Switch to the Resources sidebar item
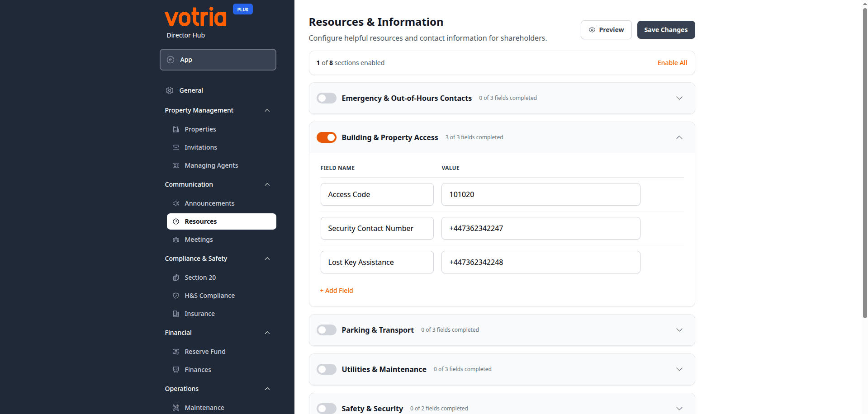 (200, 221)
